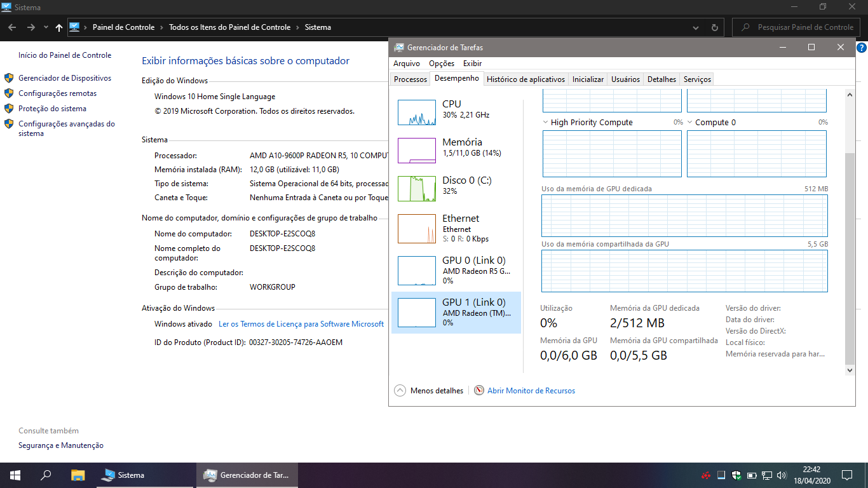Switch to the Detalhes tab

click(x=661, y=79)
